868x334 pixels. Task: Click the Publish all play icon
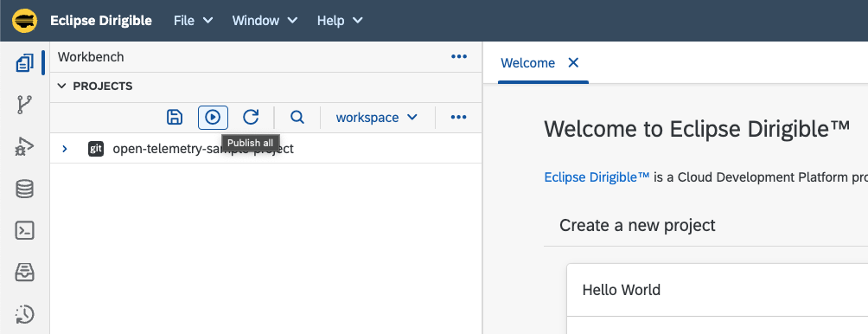(214, 118)
